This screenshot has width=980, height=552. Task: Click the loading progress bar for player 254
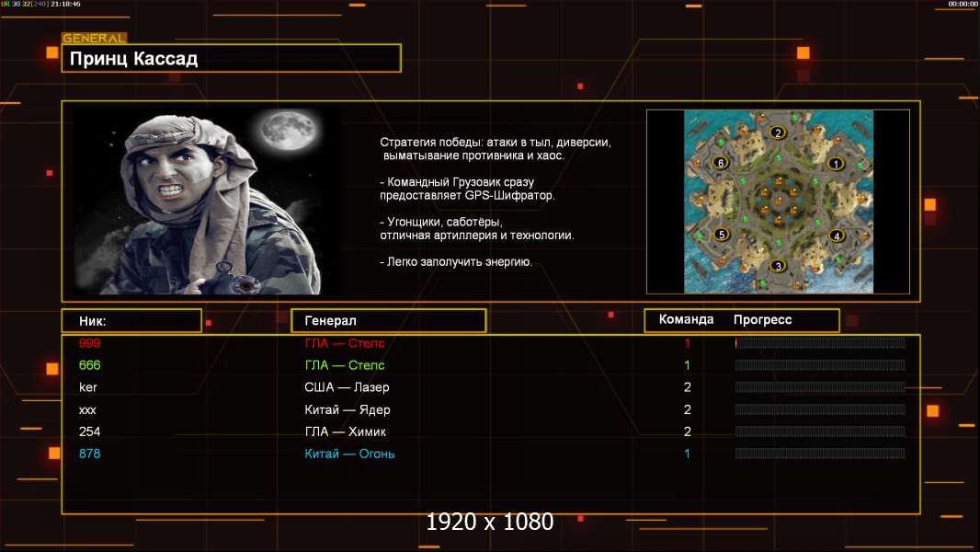(820, 431)
